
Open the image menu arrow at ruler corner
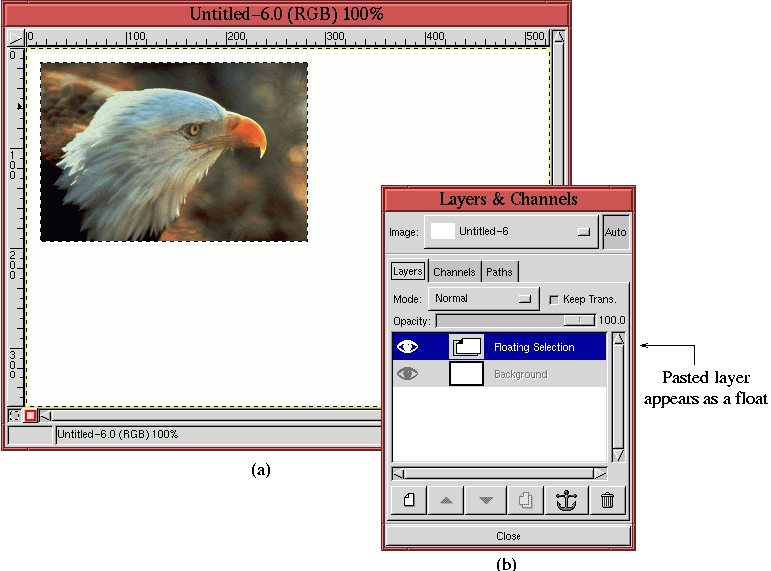coord(15,38)
